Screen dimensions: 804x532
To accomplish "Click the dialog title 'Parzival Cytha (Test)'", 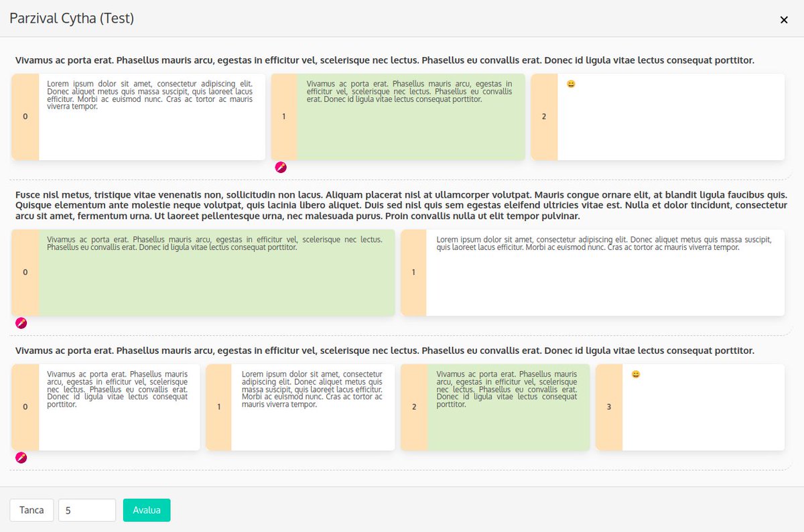I will pyautogui.click(x=72, y=18).
